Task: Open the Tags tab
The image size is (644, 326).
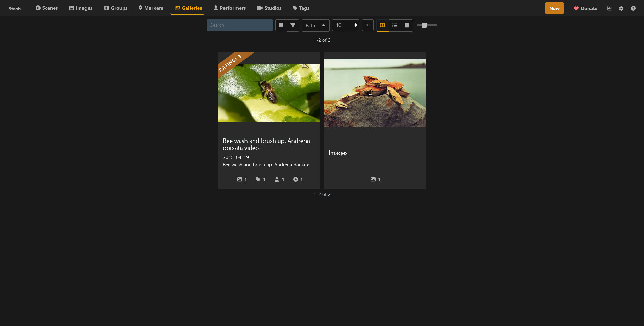Action: [301, 8]
